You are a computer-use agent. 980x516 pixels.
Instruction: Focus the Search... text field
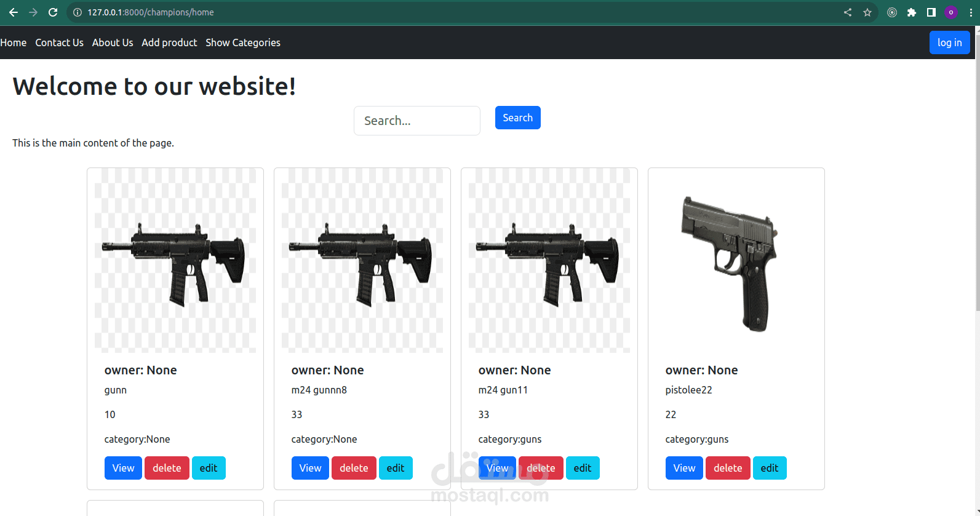click(416, 121)
